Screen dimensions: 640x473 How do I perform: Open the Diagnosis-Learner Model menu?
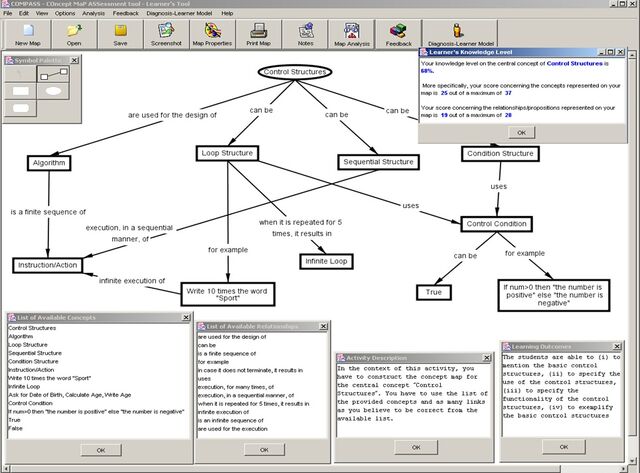click(x=179, y=13)
